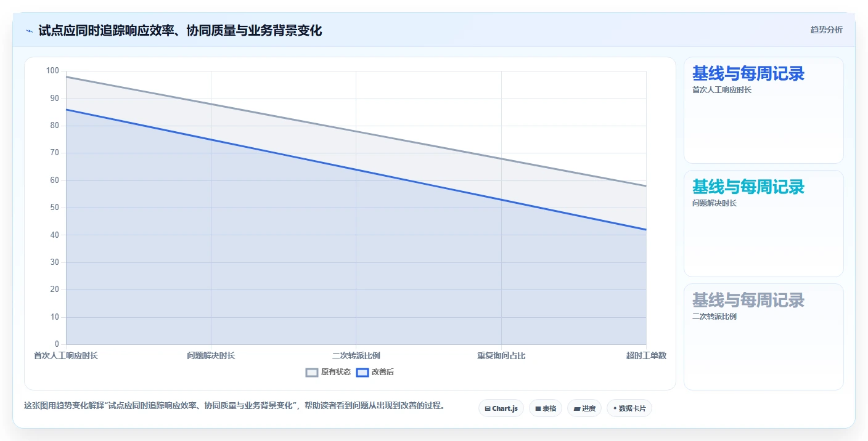
Task: Click y-axis value 30
Action: 55,262
